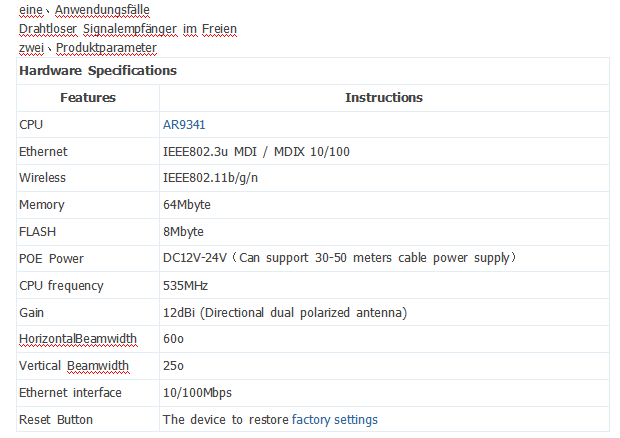Click the word Produktparameter
The image size is (620, 438).
tap(106, 47)
